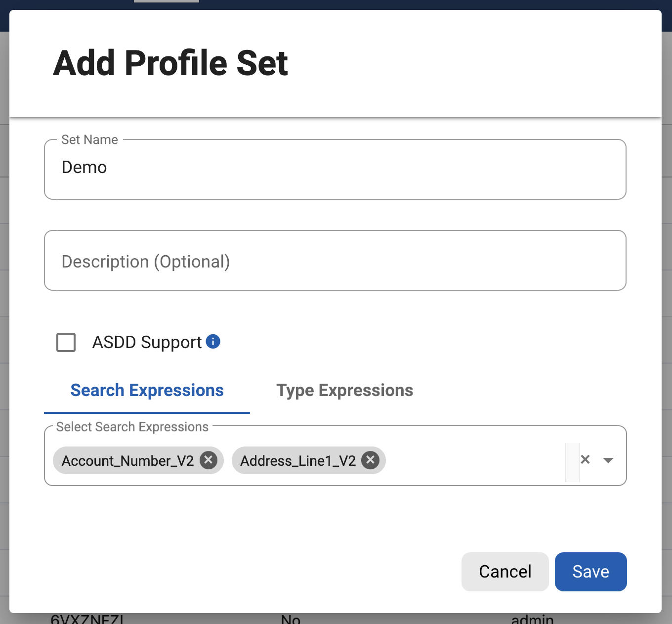Screen dimensions: 672x624
Task: Save the new profile set
Action: (590, 572)
